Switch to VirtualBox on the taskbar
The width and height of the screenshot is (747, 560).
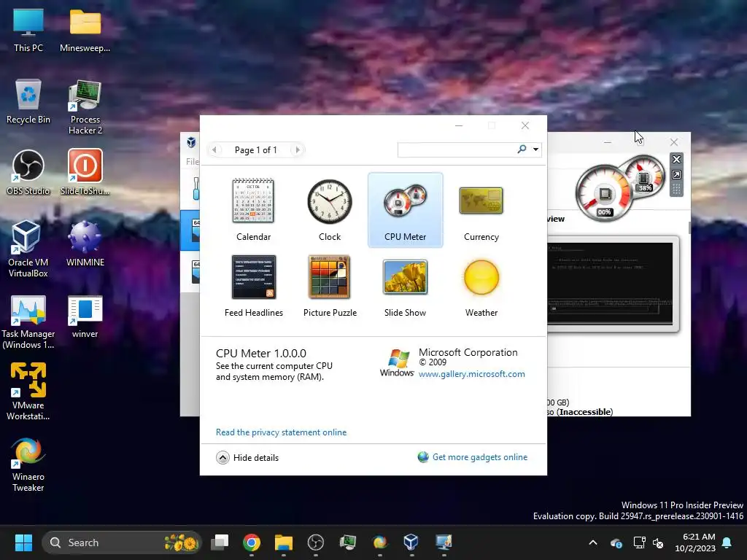coord(411,542)
